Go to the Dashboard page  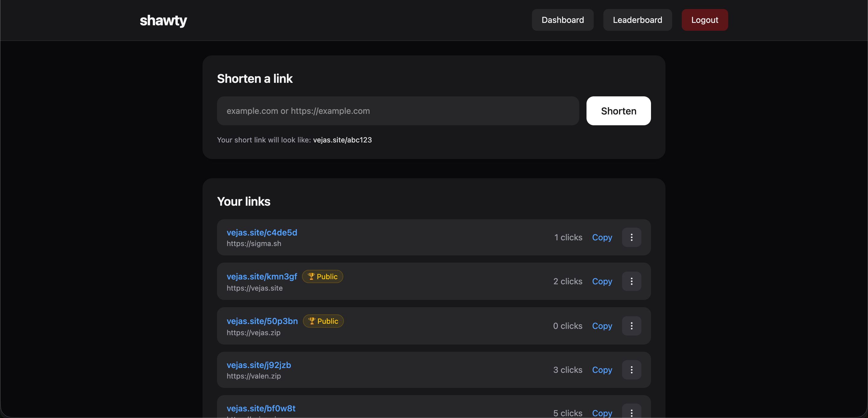[x=562, y=20]
